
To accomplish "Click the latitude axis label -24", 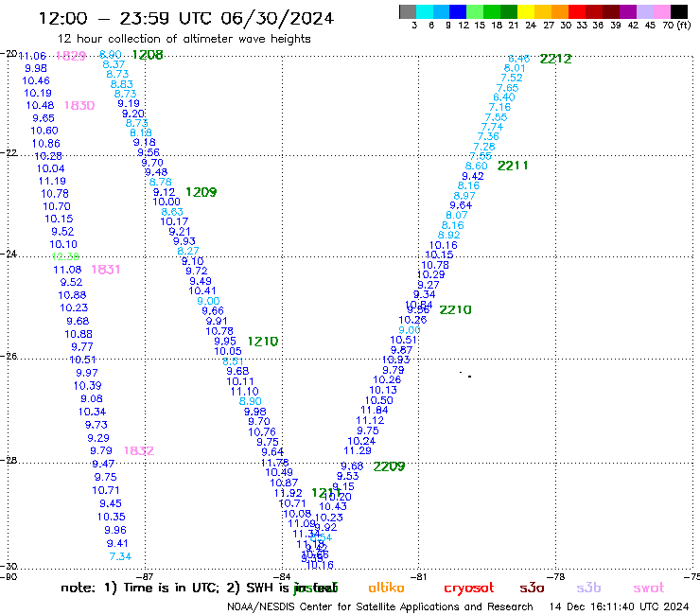I will tap(9, 254).
